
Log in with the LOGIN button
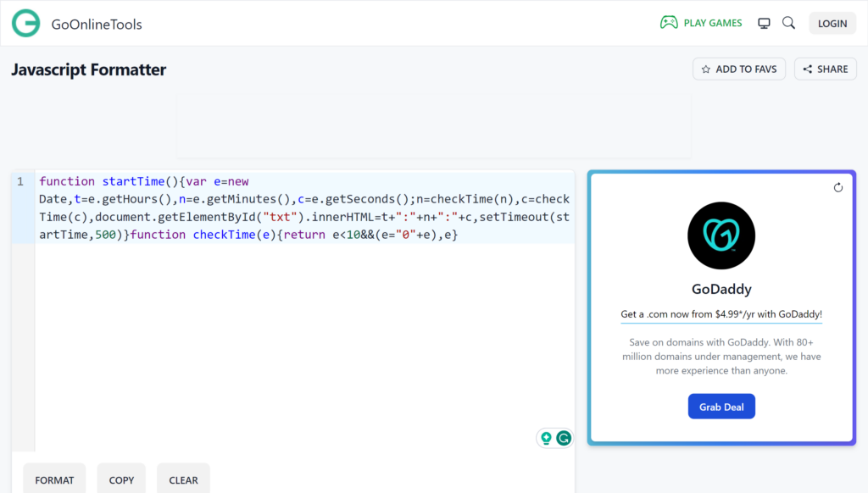click(832, 24)
